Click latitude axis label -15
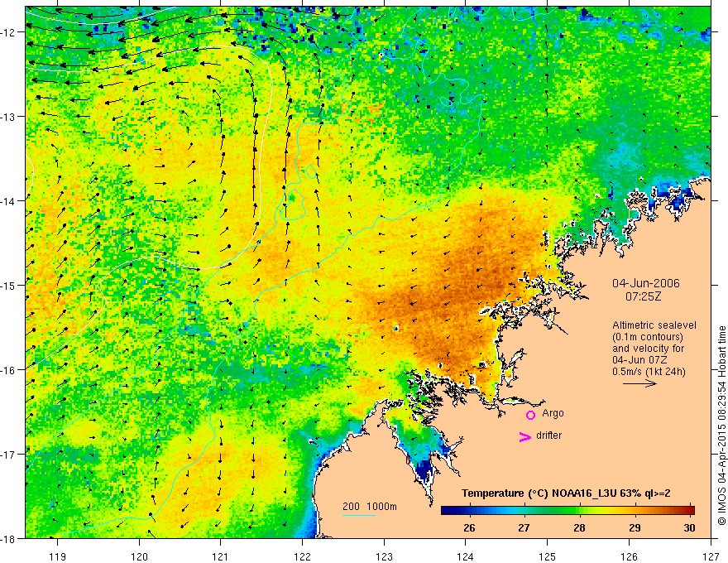The height and width of the screenshot is (563, 728). coord(9,285)
